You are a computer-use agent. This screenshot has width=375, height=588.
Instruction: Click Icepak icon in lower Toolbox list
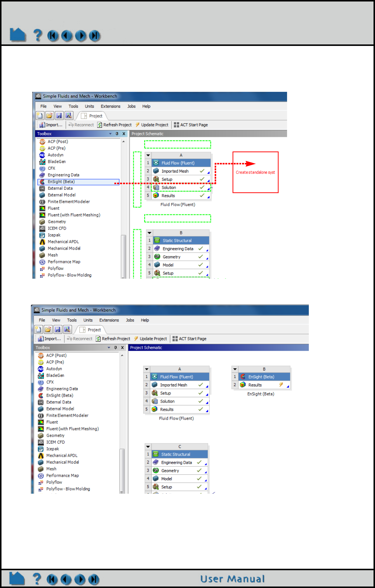point(41,449)
